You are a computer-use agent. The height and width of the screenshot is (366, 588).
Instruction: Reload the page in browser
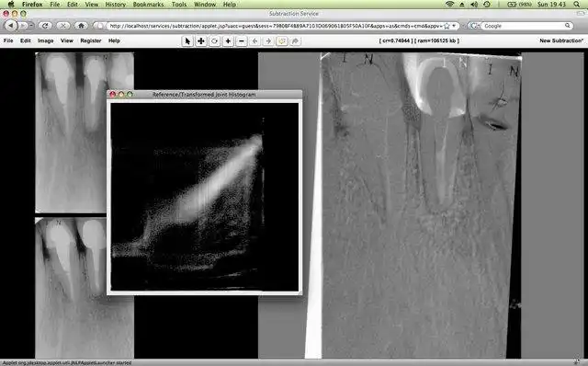pos(45,26)
